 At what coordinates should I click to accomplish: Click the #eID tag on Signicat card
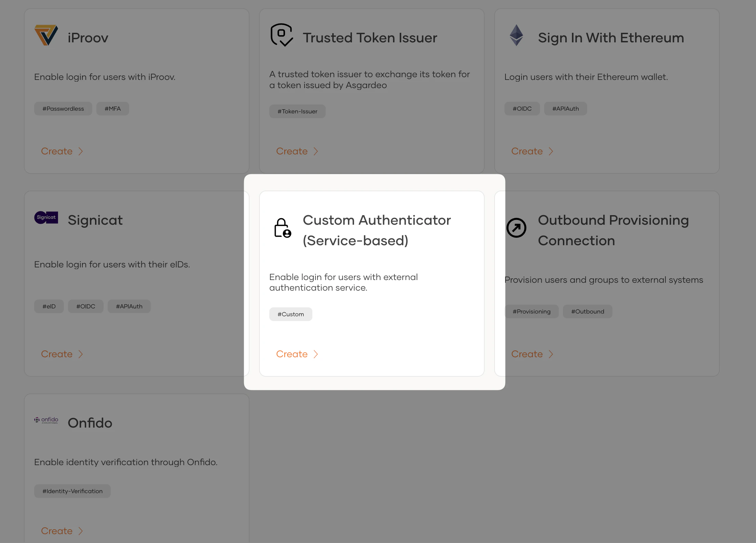(x=49, y=306)
